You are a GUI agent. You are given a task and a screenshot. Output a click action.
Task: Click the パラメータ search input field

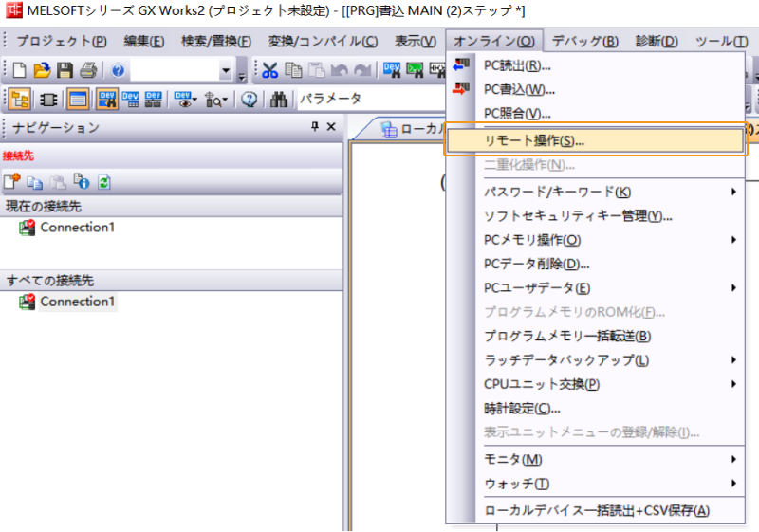click(x=371, y=100)
